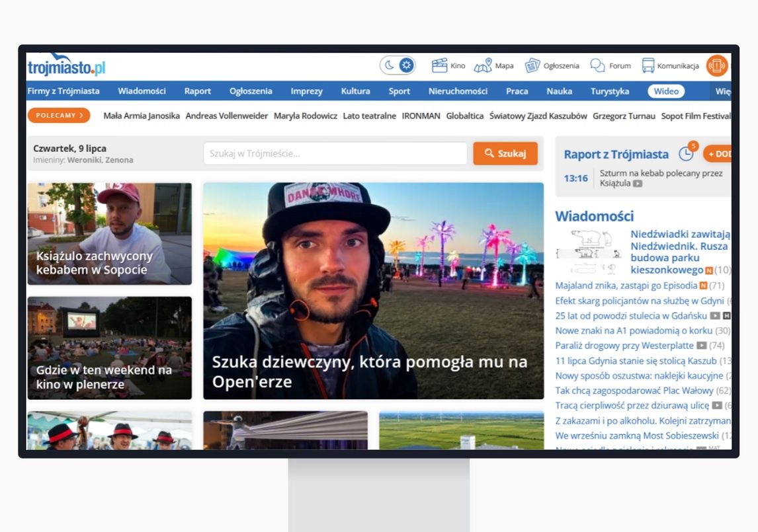Open Majaland znika, zastąpi go Episodia
The width and height of the screenshot is (758, 532).
[x=626, y=285]
